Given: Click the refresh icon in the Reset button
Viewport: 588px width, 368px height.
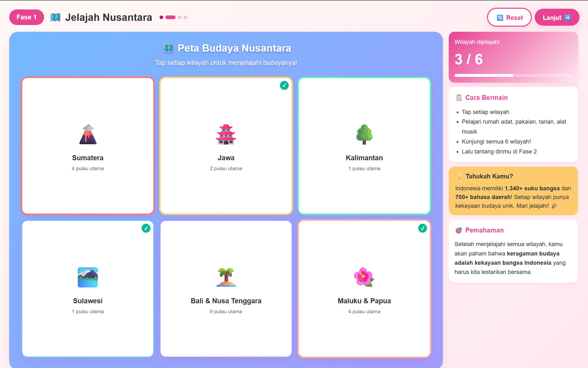Looking at the screenshot, I should click(500, 17).
